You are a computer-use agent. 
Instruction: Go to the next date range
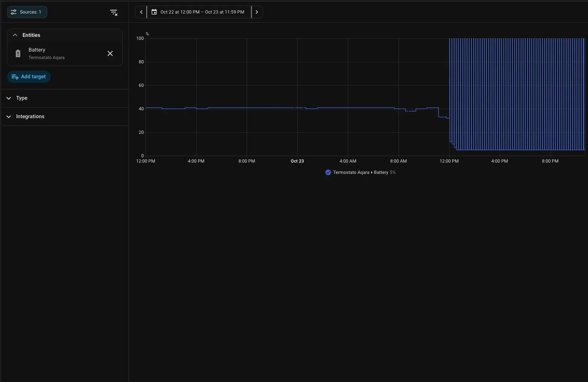[257, 12]
